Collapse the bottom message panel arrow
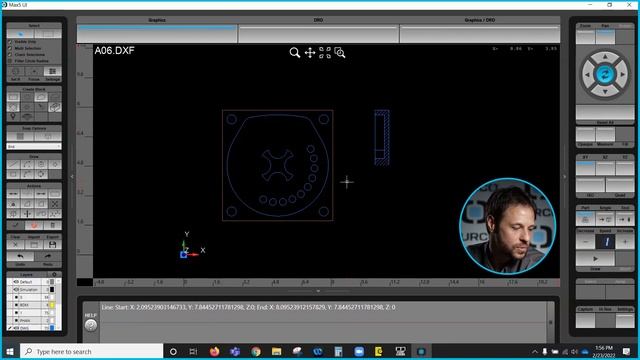This screenshot has width=640, height=360. pyautogui.click(x=318, y=291)
